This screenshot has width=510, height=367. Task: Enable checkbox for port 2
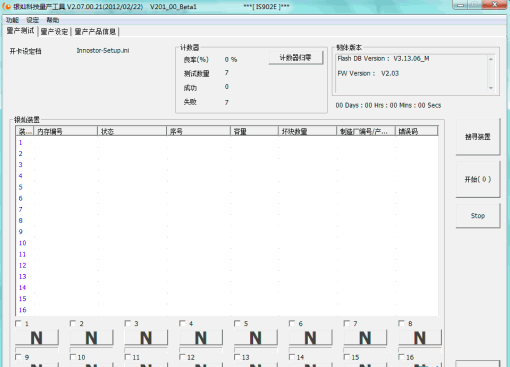73,323
